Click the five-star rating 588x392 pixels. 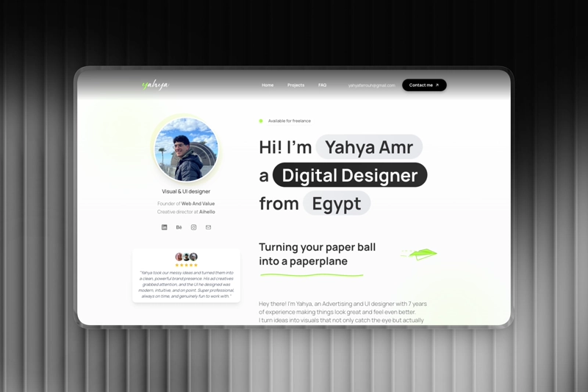coord(187,266)
